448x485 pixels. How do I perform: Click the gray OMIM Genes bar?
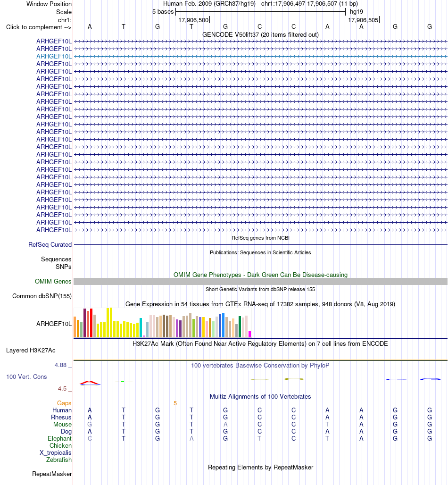pyautogui.click(x=261, y=282)
